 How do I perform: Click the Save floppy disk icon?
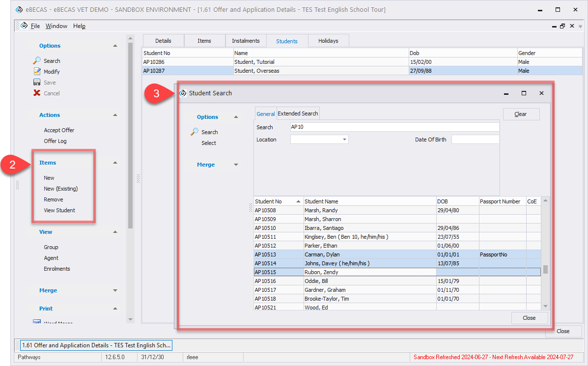tap(37, 83)
